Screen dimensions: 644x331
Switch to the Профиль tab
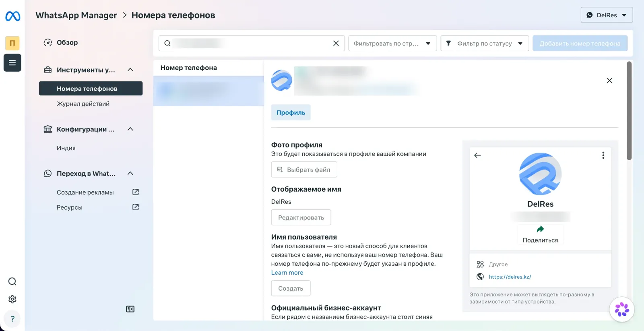pos(291,112)
